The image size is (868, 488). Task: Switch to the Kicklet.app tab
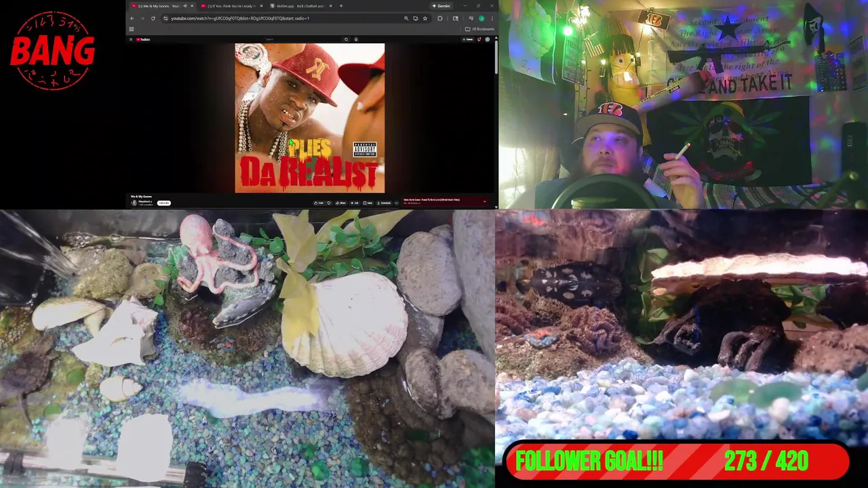(x=298, y=6)
